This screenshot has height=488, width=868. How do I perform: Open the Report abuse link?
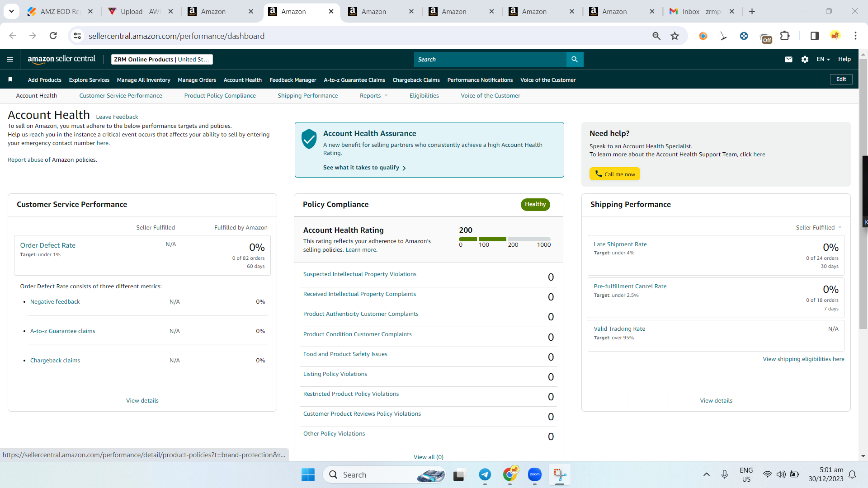tap(25, 160)
